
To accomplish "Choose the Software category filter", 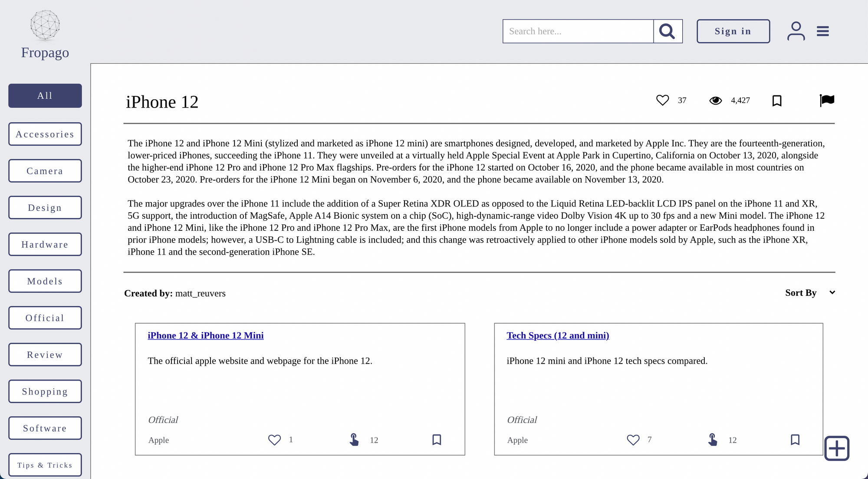I will (x=45, y=428).
